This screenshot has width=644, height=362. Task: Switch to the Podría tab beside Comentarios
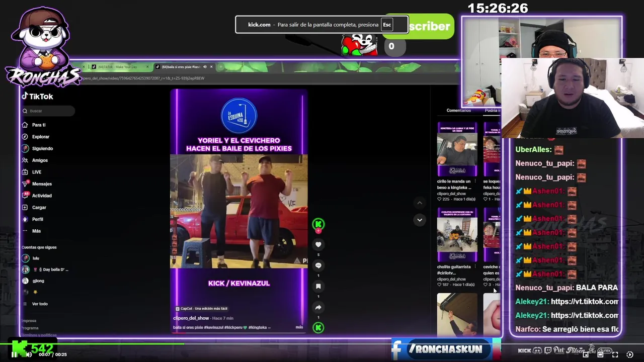point(492,111)
